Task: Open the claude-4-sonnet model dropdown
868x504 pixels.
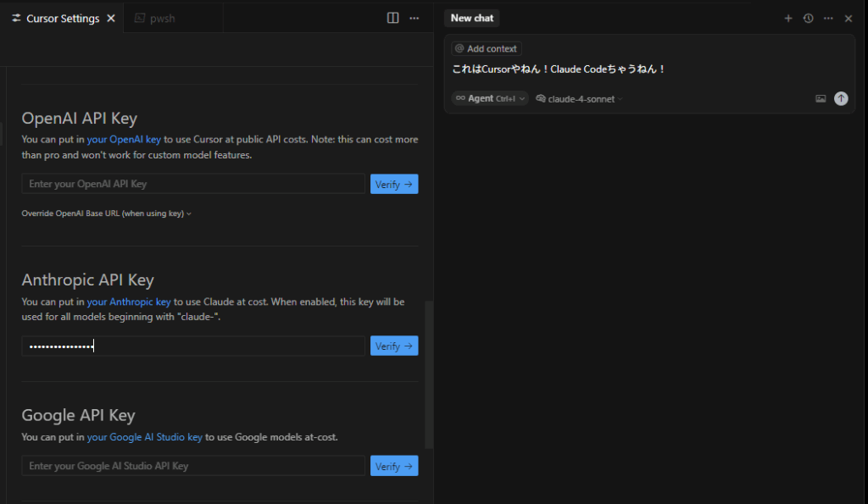Action: click(580, 99)
